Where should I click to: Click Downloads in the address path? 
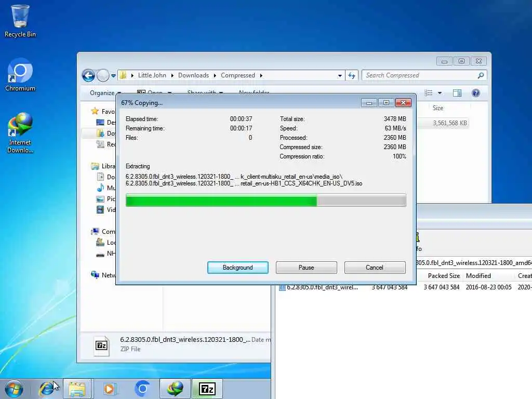[x=193, y=75]
